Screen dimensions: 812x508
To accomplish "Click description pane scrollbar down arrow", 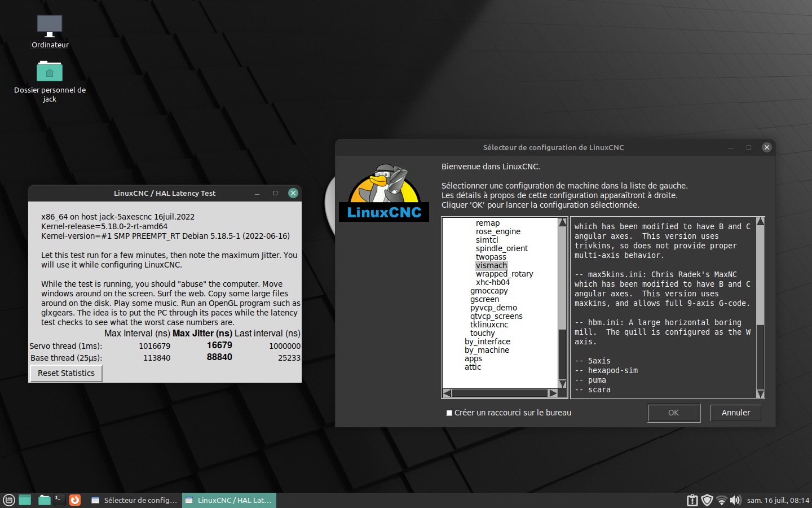I will [x=760, y=393].
